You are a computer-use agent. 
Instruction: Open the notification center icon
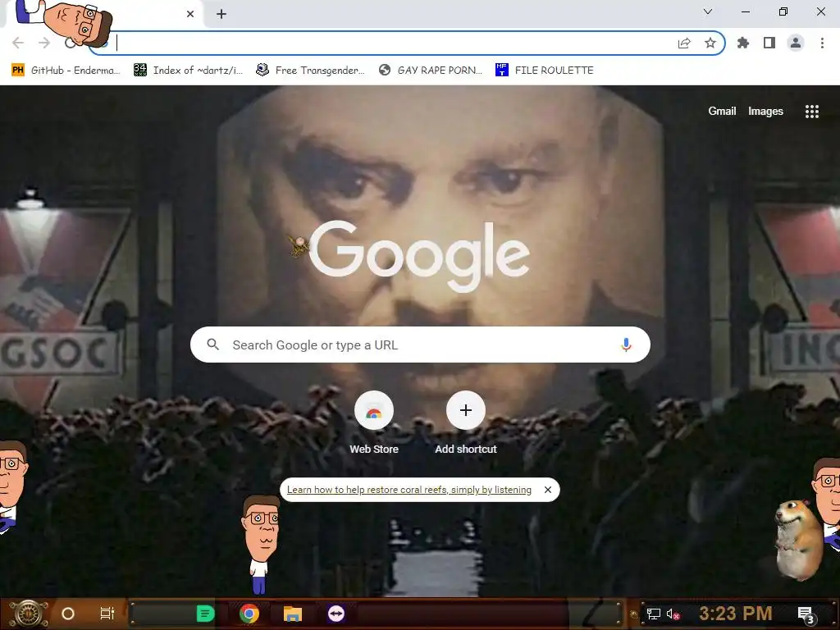806,614
